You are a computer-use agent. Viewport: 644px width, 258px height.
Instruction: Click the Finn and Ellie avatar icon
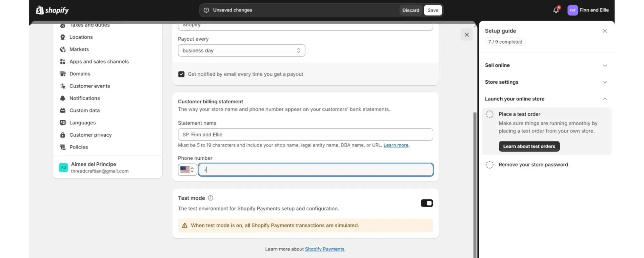point(572,10)
